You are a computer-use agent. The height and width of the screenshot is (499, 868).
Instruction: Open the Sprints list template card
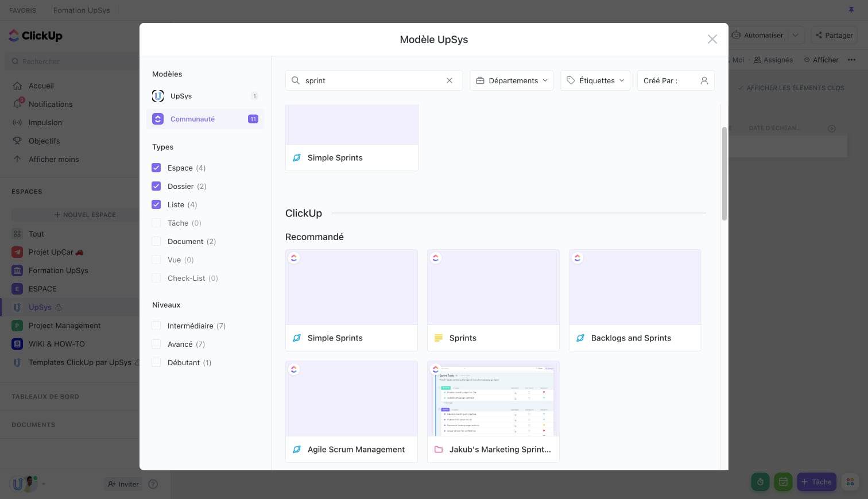tap(493, 300)
